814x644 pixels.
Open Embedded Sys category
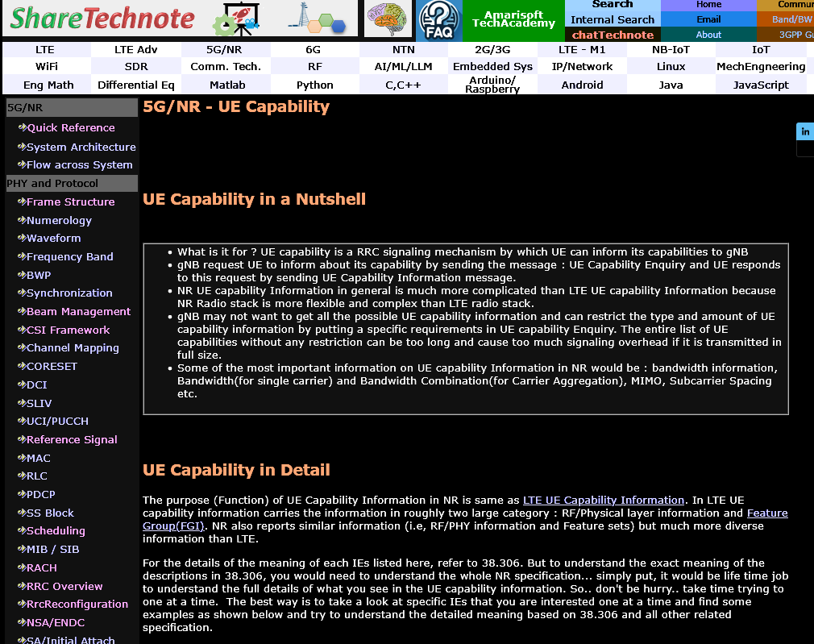(x=492, y=66)
